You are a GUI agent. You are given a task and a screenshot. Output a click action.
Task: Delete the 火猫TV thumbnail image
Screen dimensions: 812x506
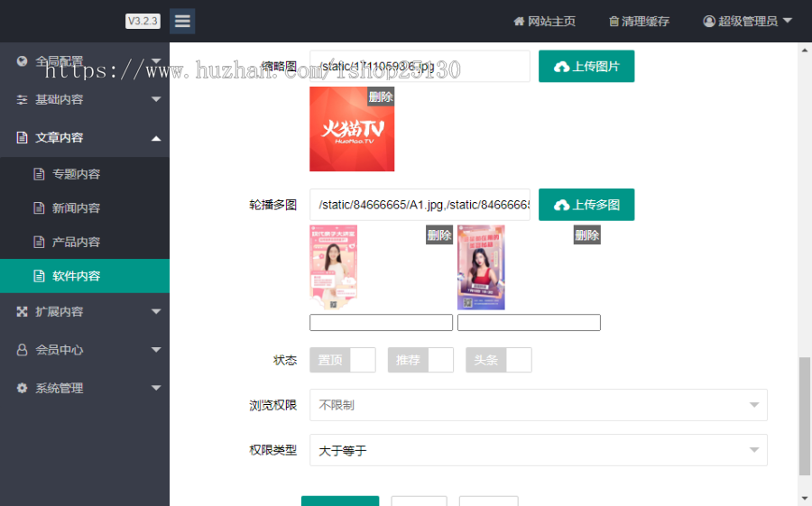pyautogui.click(x=381, y=97)
